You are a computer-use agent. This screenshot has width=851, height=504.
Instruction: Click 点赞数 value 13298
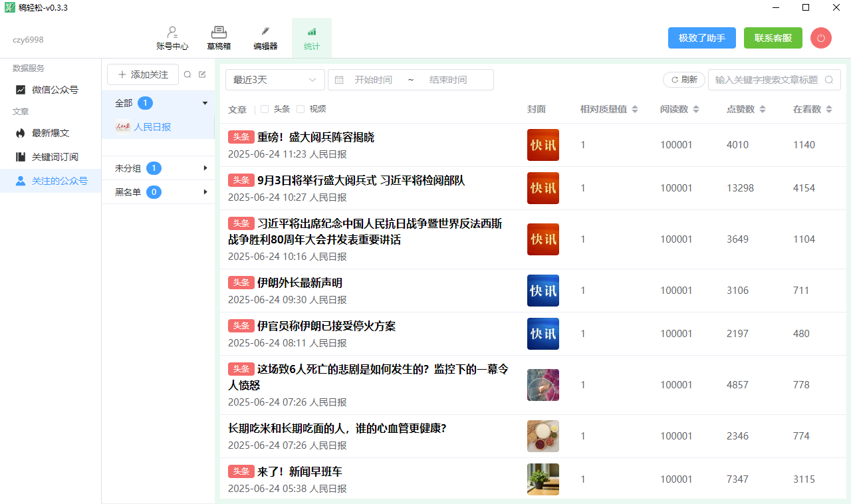coord(741,188)
